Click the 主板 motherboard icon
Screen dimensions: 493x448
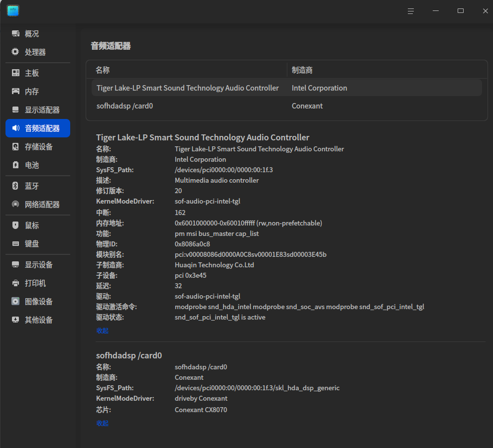[x=15, y=73]
